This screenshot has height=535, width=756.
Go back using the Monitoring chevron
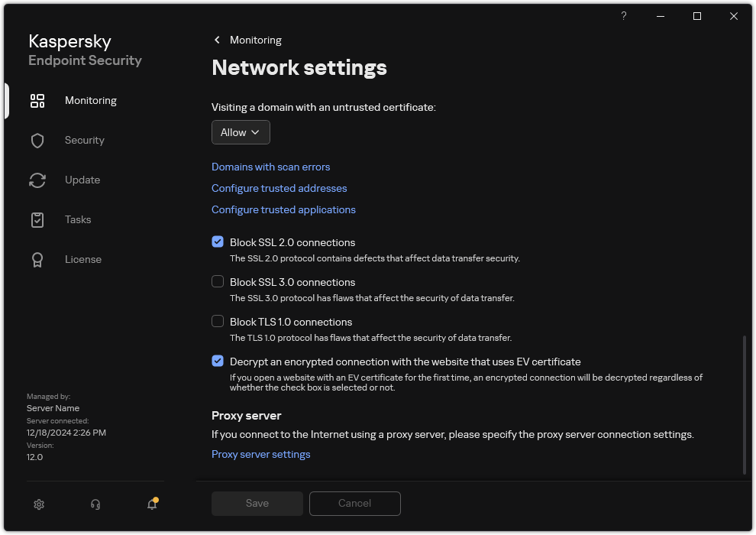click(x=217, y=40)
